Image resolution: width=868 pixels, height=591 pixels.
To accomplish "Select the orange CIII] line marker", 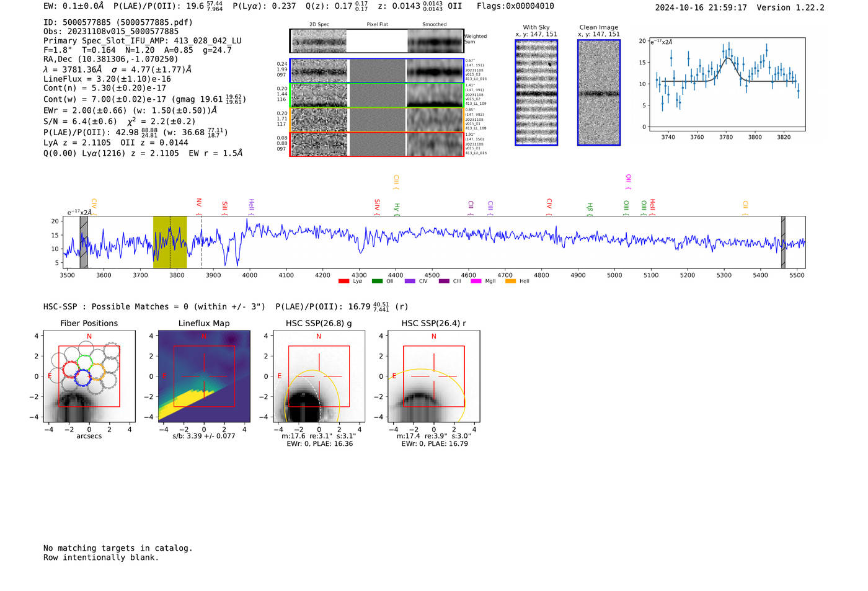I will (396, 182).
